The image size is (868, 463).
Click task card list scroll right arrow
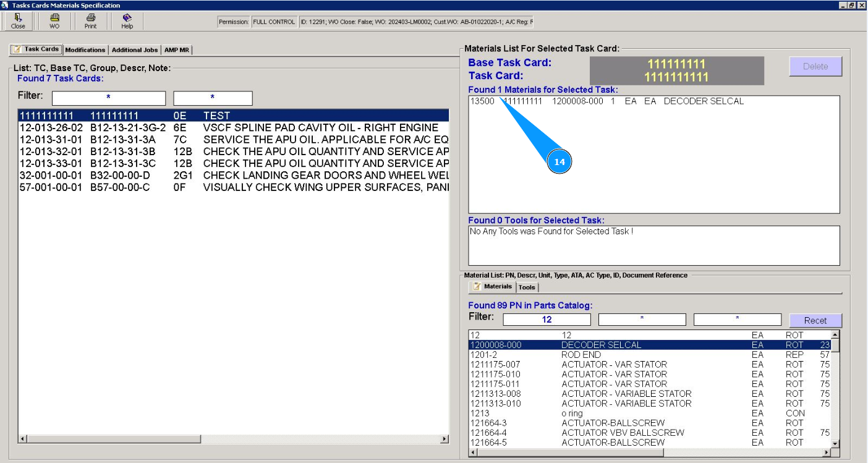tap(444, 439)
